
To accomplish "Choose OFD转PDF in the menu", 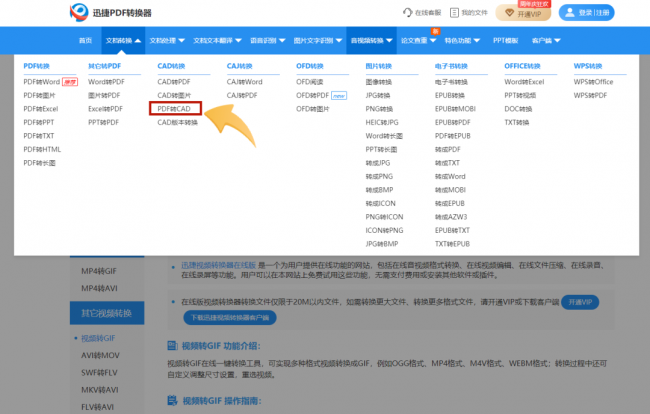I will (x=313, y=95).
